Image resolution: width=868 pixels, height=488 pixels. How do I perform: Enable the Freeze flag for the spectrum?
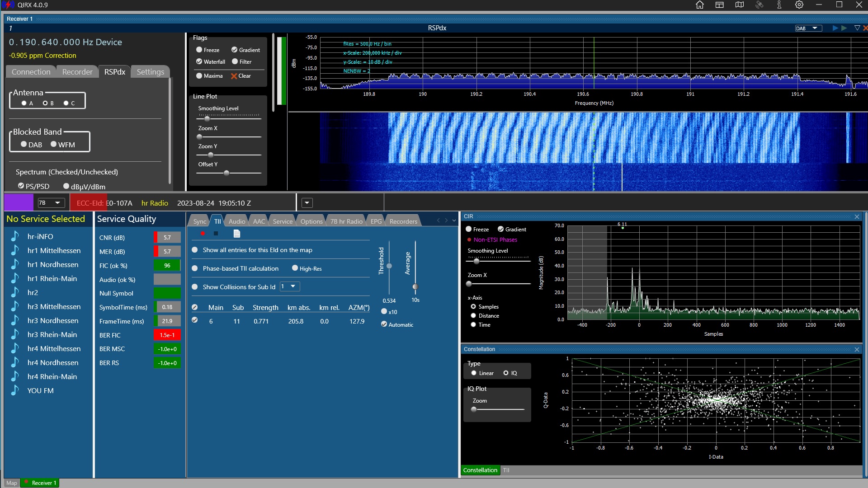coord(199,50)
